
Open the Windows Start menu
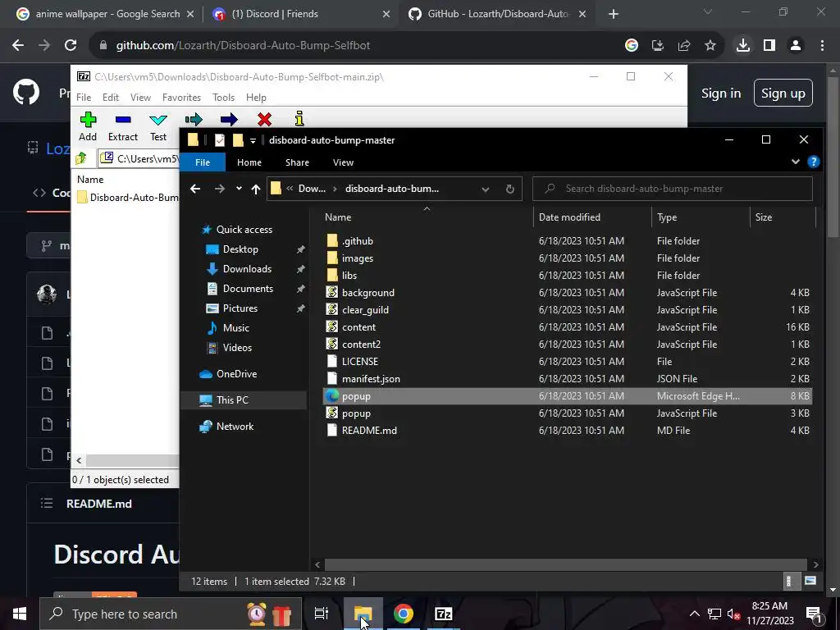pyautogui.click(x=20, y=614)
